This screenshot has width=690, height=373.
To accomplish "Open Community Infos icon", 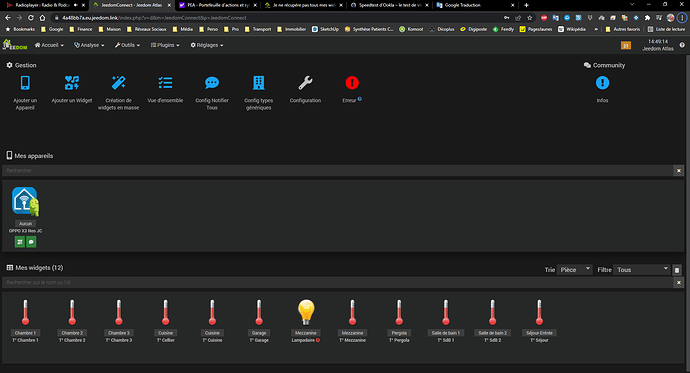I will (602, 83).
